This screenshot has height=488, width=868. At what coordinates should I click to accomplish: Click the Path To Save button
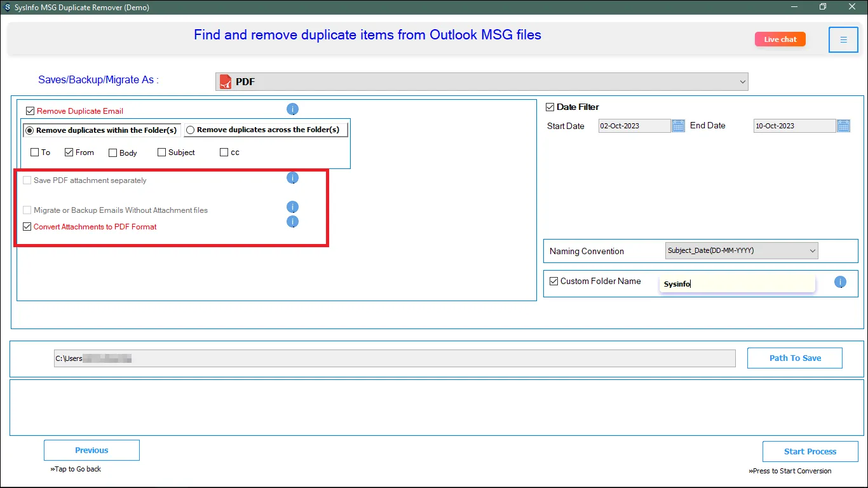coord(794,358)
